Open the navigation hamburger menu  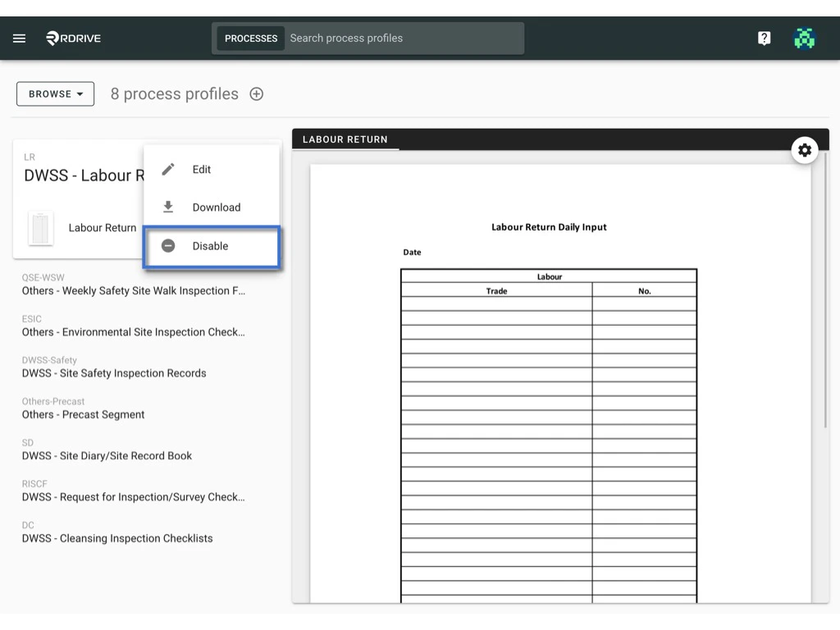pyautogui.click(x=19, y=38)
